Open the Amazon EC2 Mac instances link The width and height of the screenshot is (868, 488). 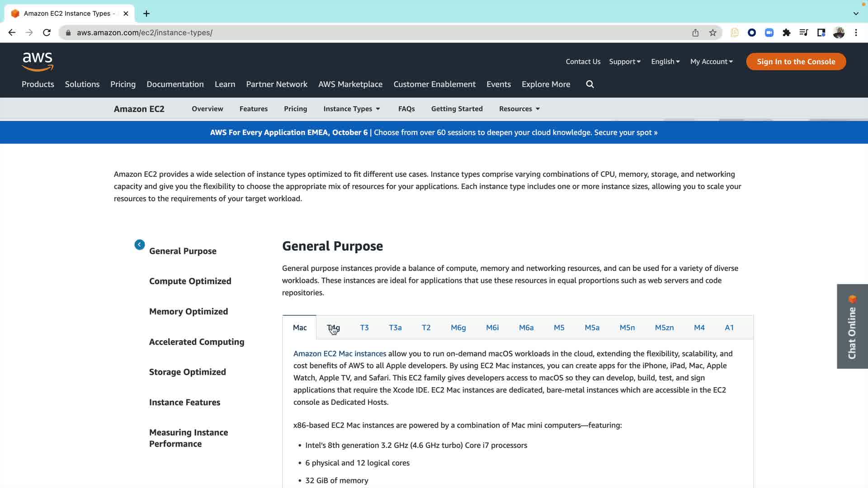point(340,353)
